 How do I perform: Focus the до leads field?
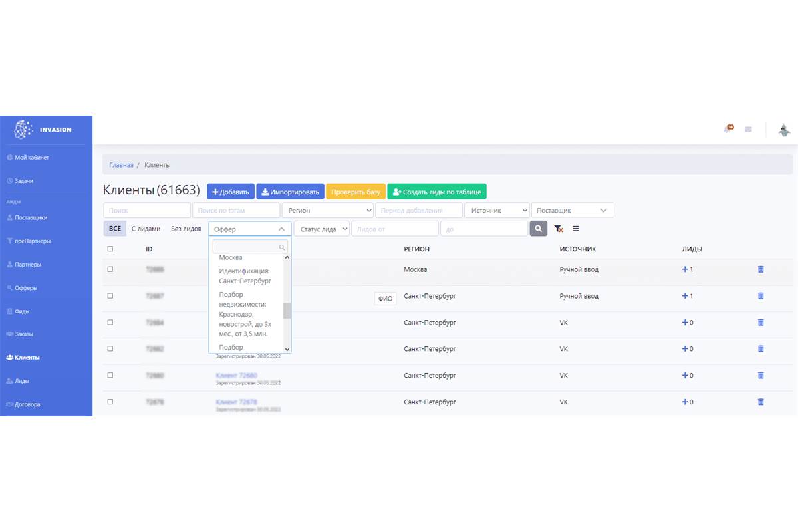[x=484, y=229]
